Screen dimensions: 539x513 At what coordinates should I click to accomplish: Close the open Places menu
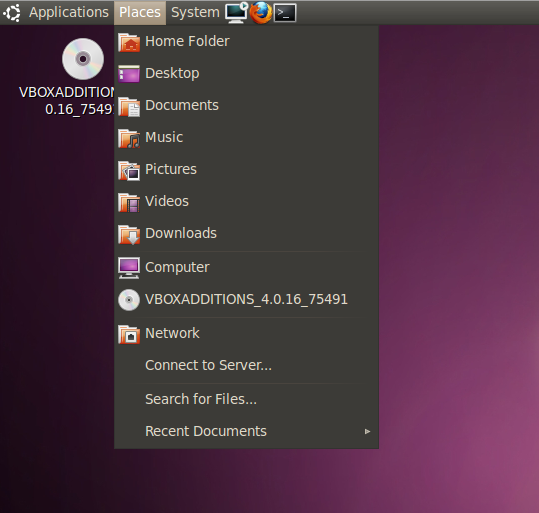pos(140,13)
